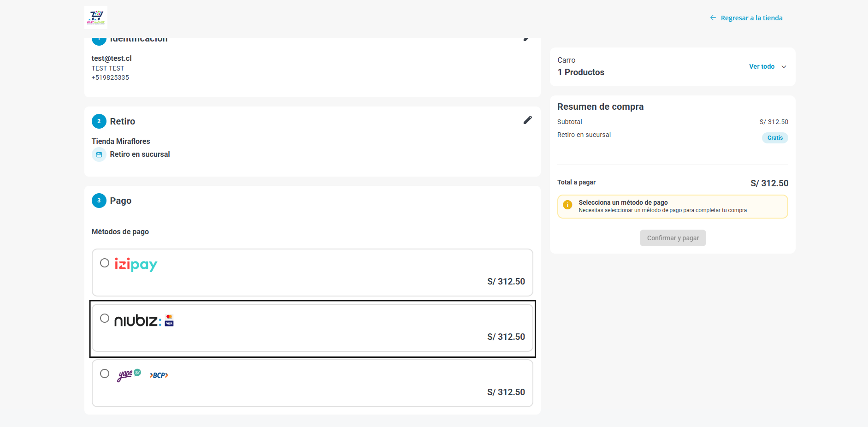The height and width of the screenshot is (427, 868).
Task: Select the izipay payment radio button
Action: click(105, 263)
